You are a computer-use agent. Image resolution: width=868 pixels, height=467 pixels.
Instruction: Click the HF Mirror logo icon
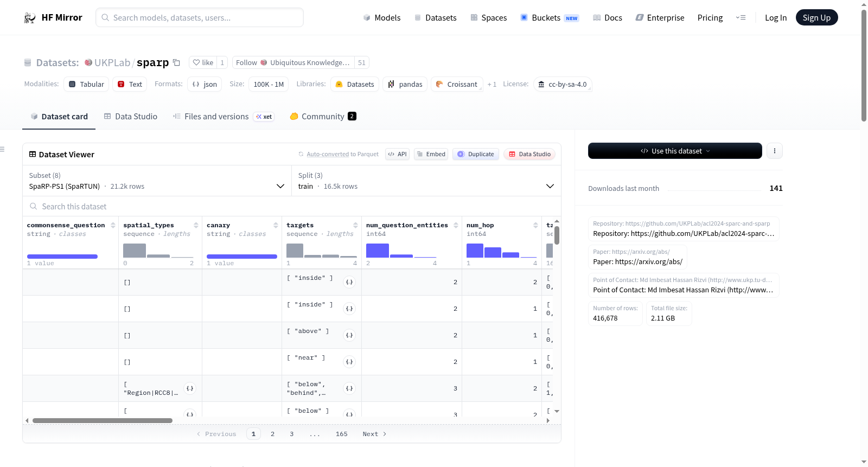coord(30,18)
